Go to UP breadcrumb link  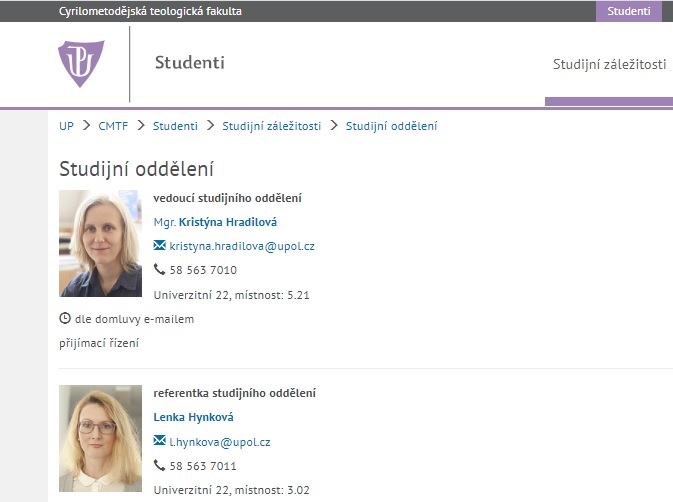pyautogui.click(x=67, y=126)
